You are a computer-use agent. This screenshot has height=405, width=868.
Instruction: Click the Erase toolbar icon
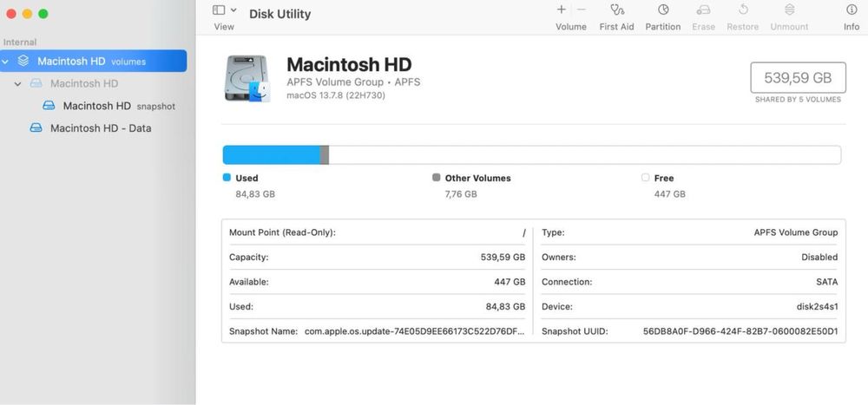pyautogui.click(x=704, y=10)
